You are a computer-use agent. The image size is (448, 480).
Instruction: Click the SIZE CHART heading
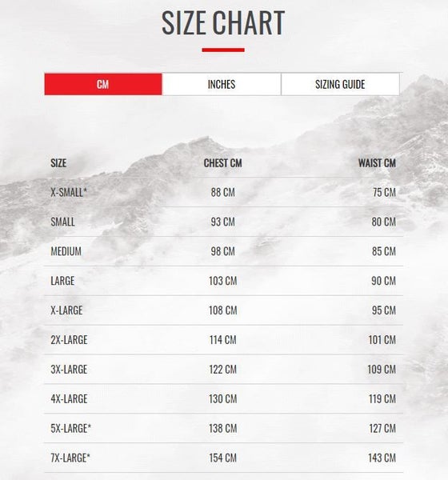(223, 22)
